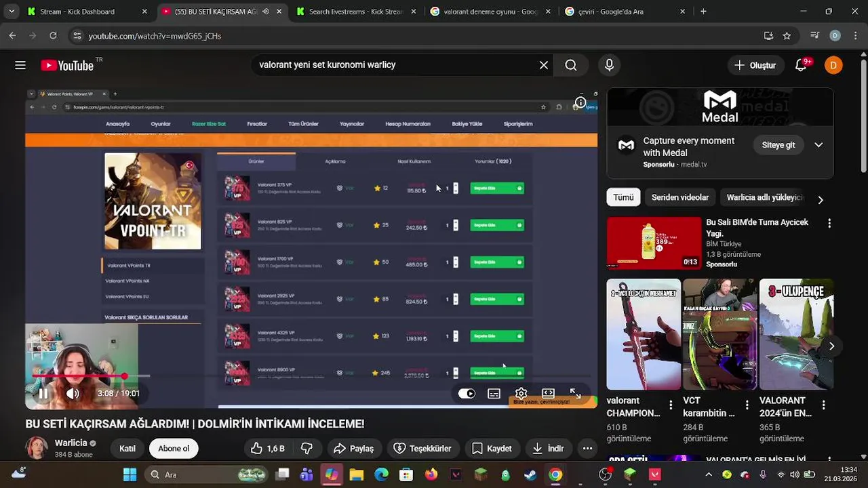Open a new Chrome tab
The width and height of the screenshot is (868, 488).
(x=703, y=12)
